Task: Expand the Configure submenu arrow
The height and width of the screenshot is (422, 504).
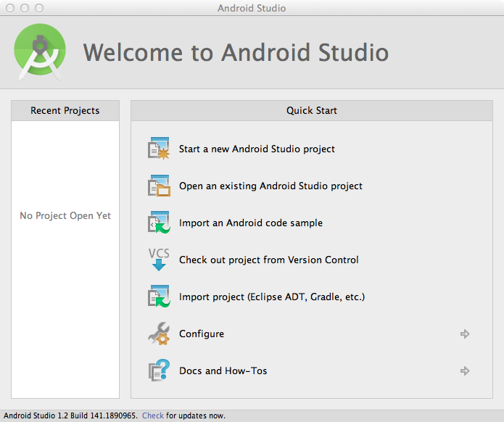Action: click(465, 334)
